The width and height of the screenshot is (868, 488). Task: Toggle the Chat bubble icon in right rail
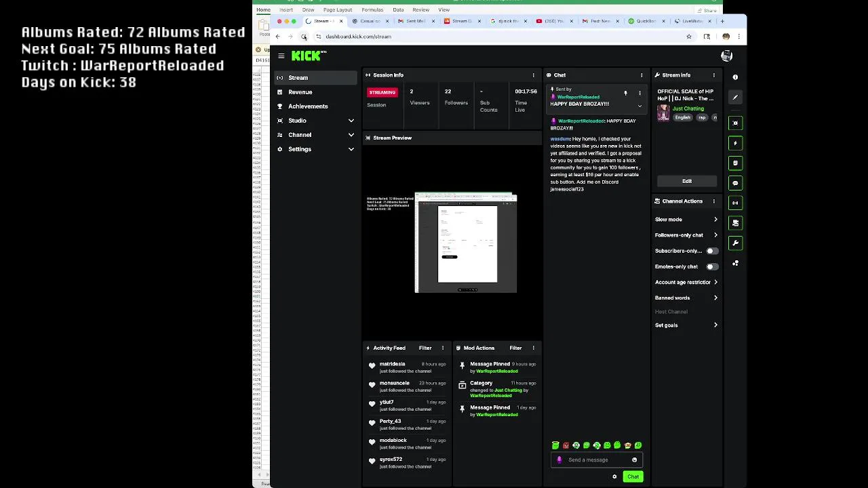coord(735,183)
